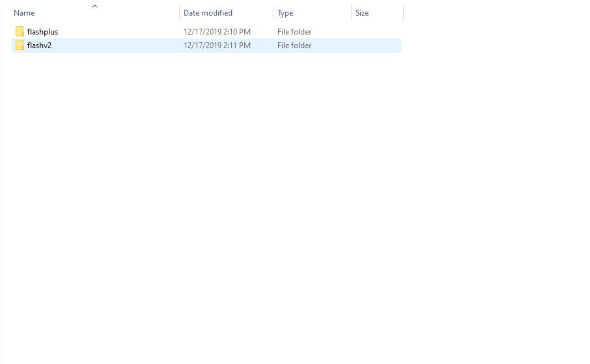Select the flashplus folder icon
The height and width of the screenshot is (364, 590).
tap(20, 32)
